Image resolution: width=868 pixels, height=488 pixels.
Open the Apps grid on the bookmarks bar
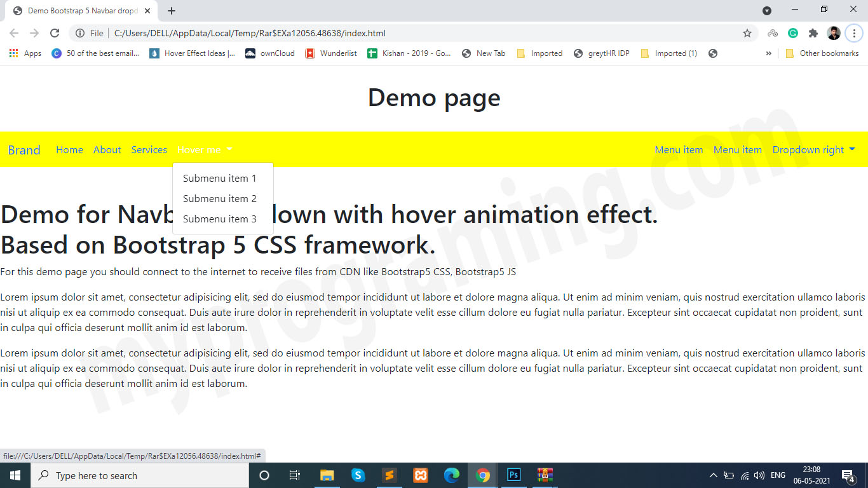tap(13, 53)
